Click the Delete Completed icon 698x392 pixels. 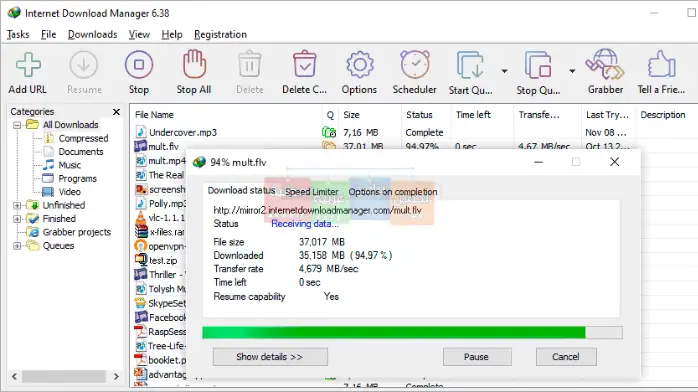coord(304,65)
